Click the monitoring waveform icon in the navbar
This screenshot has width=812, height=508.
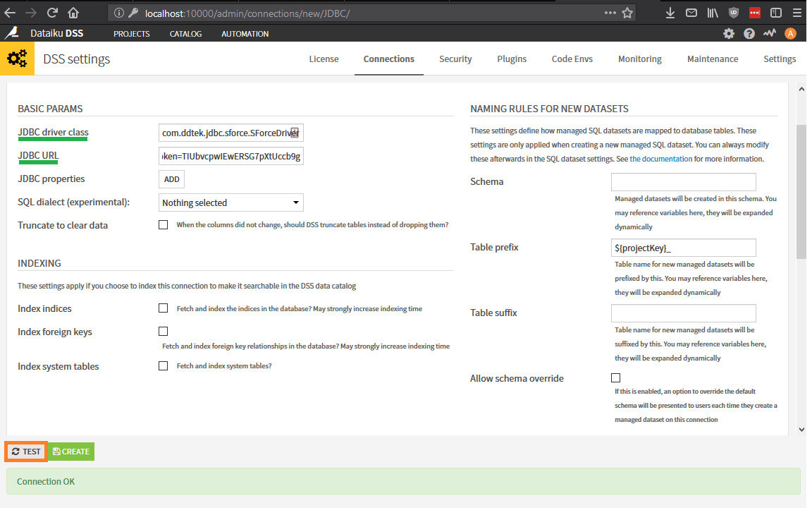[769, 33]
